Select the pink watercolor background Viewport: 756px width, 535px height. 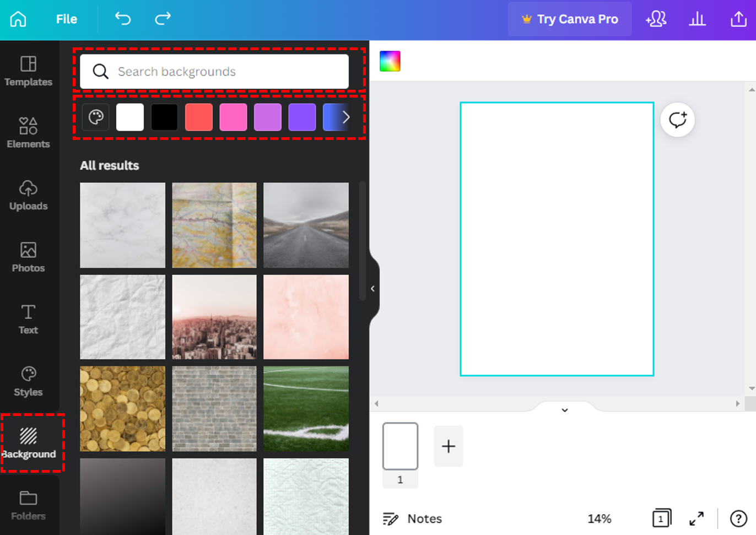point(306,317)
